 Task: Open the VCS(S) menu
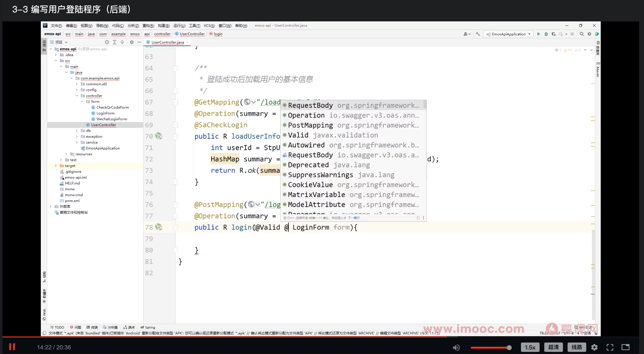[209, 26]
